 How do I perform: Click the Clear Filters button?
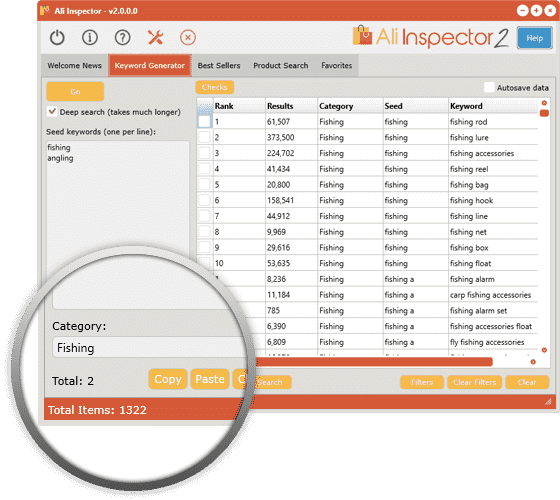(475, 382)
